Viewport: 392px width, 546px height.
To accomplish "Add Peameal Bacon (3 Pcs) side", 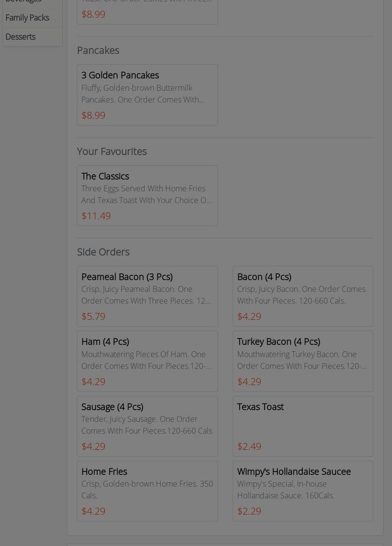I will click(147, 296).
